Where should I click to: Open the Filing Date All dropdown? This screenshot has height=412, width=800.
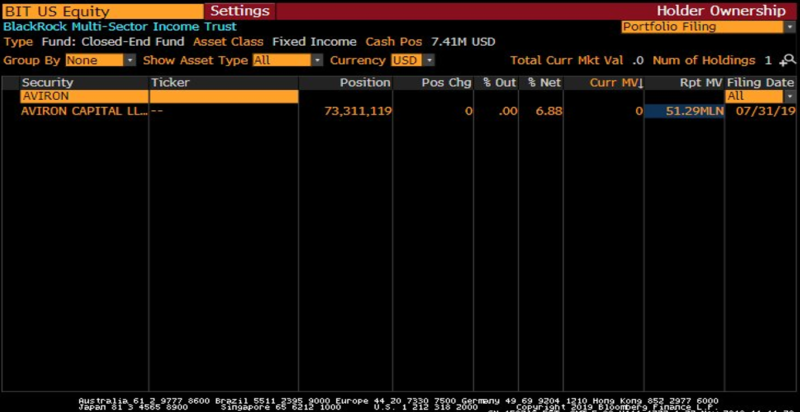tap(760, 96)
